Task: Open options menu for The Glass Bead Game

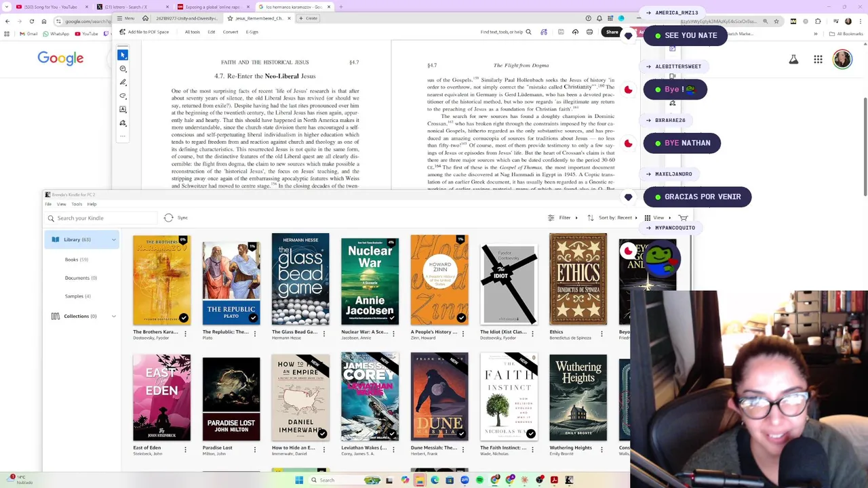Action: [324, 333]
